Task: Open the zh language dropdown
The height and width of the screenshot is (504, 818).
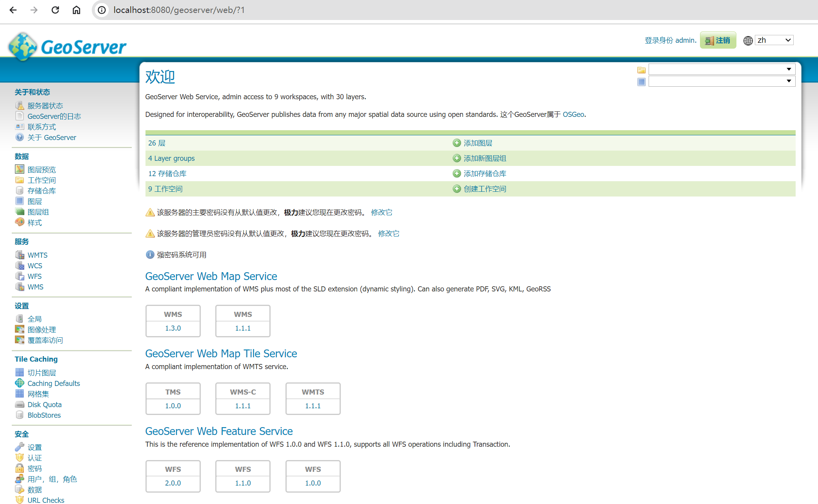Action: click(774, 40)
